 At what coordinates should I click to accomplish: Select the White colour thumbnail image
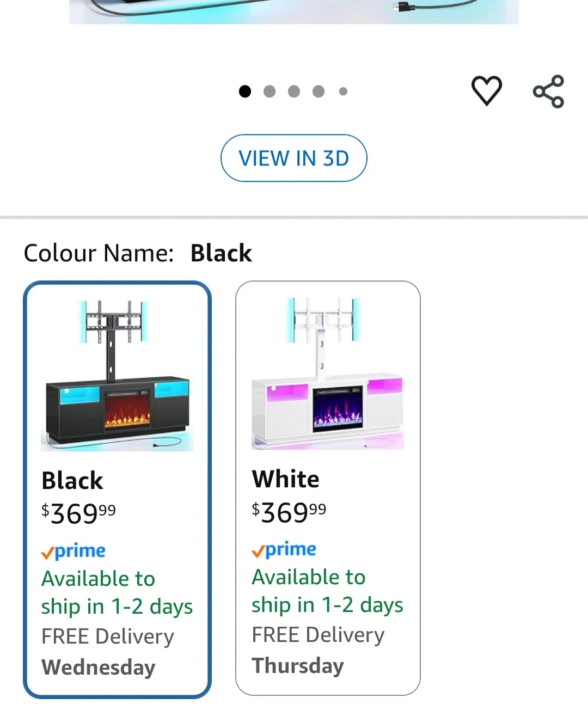[328, 374]
